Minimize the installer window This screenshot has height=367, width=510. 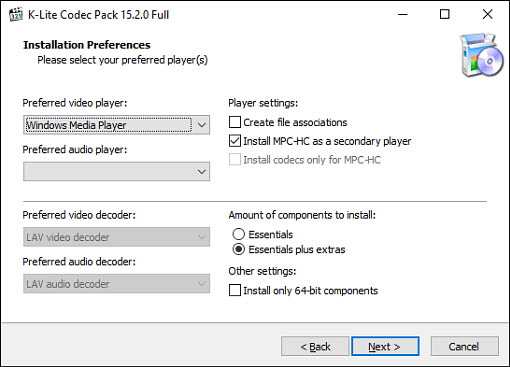click(403, 14)
